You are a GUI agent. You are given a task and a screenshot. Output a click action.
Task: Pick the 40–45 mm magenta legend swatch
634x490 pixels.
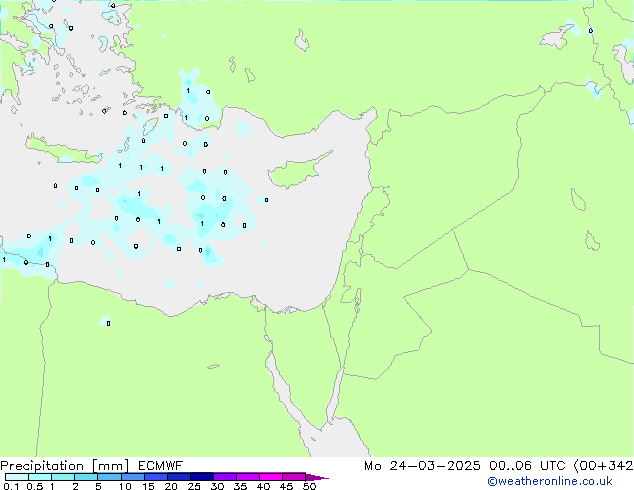pos(271,477)
